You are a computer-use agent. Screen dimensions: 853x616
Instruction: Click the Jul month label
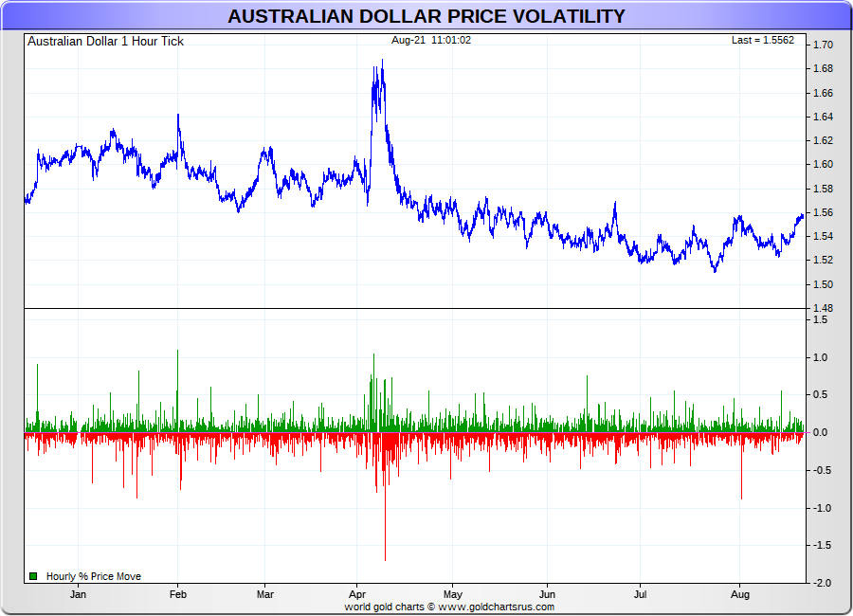[x=641, y=594]
